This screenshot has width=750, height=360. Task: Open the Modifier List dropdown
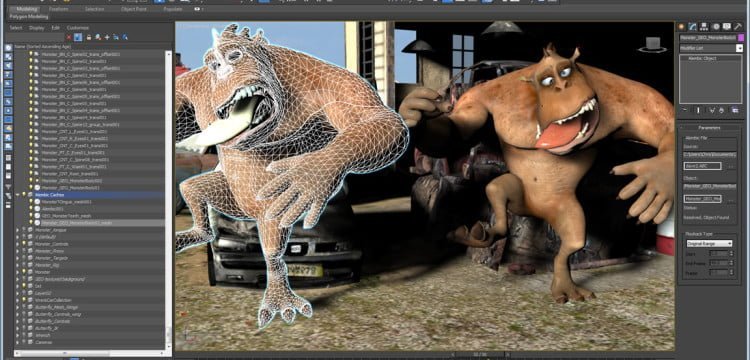(711, 48)
